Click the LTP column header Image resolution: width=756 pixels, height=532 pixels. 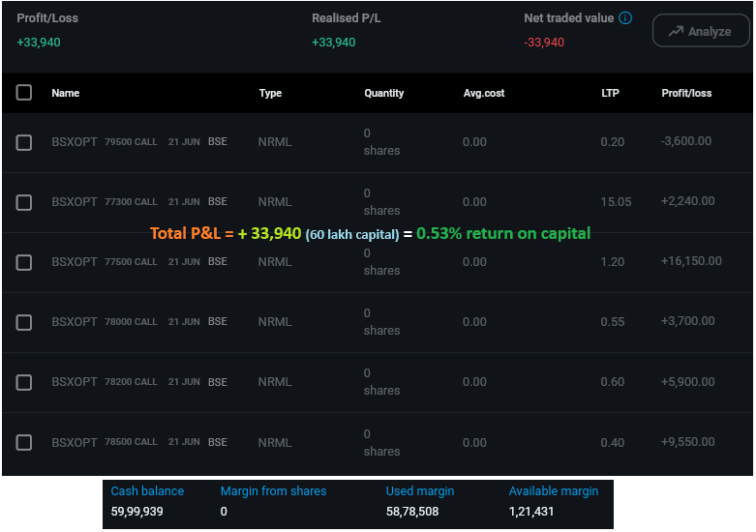pyautogui.click(x=610, y=93)
